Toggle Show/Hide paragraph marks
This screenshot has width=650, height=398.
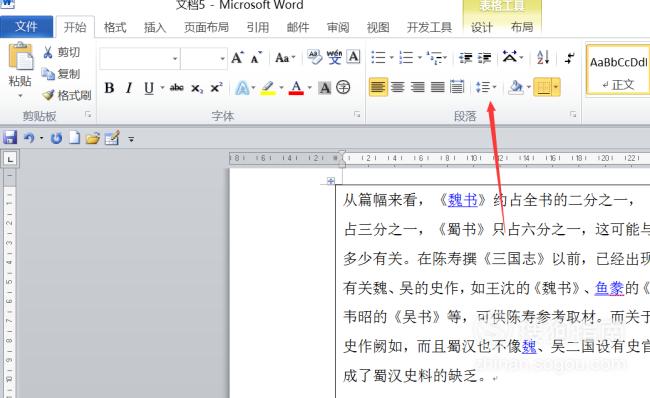[570, 58]
